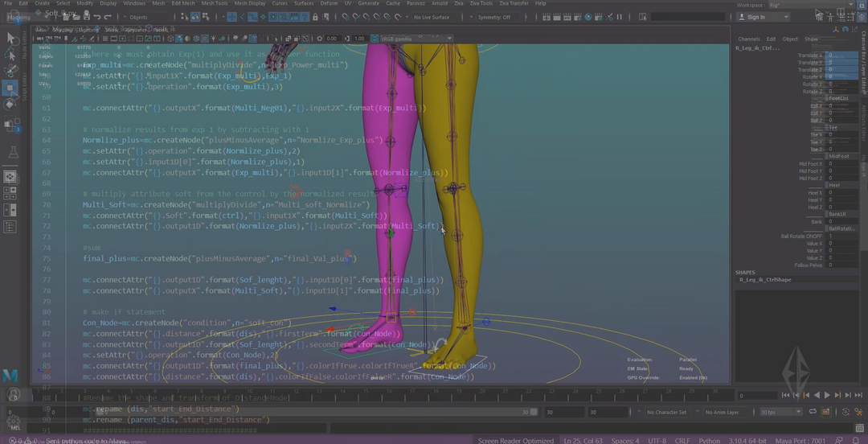Open the Deform menu

(329, 4)
